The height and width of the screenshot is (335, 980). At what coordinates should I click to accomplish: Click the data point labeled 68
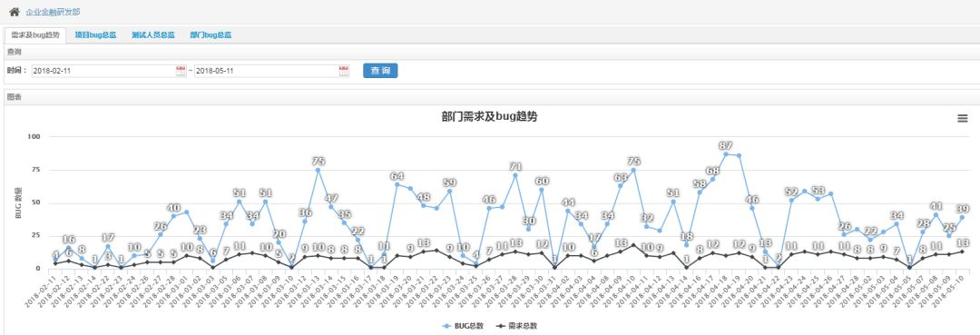[x=712, y=179]
